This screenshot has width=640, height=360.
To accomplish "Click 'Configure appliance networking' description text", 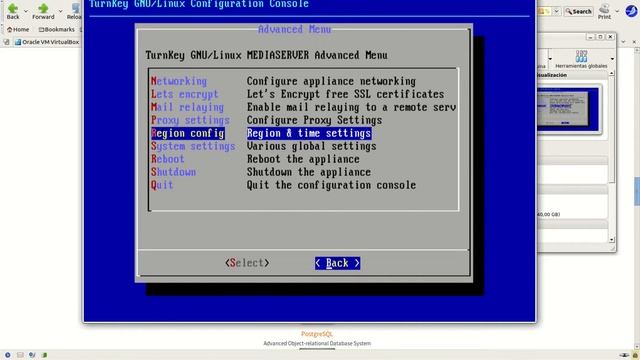I will [331, 81].
